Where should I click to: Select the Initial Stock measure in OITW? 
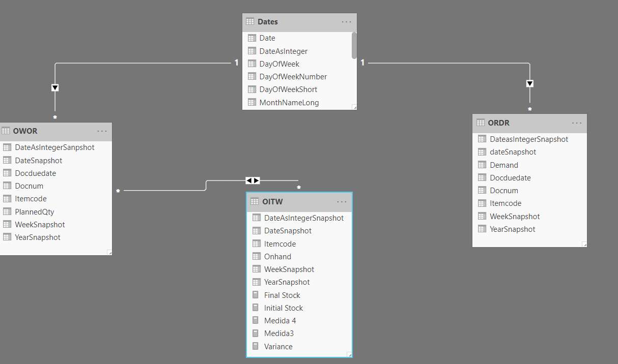pyautogui.click(x=299, y=308)
